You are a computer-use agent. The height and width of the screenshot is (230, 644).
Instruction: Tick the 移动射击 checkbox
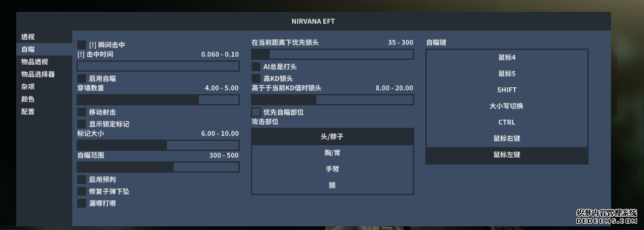[82, 112]
